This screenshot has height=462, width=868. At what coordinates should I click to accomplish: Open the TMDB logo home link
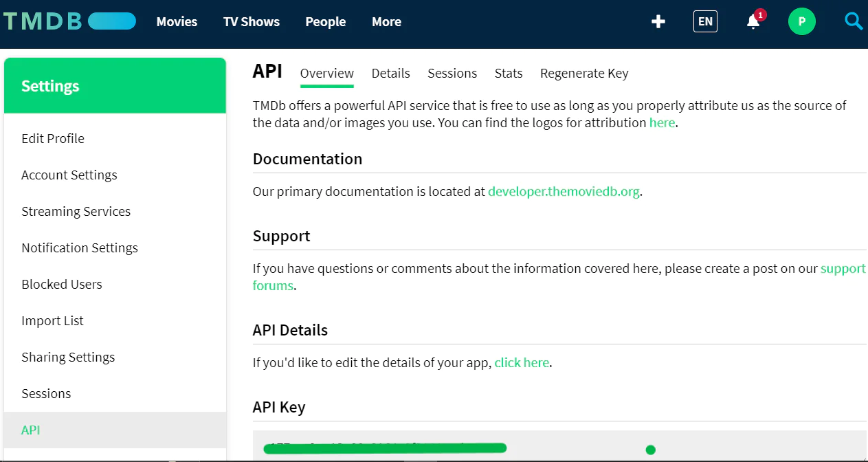click(x=69, y=21)
